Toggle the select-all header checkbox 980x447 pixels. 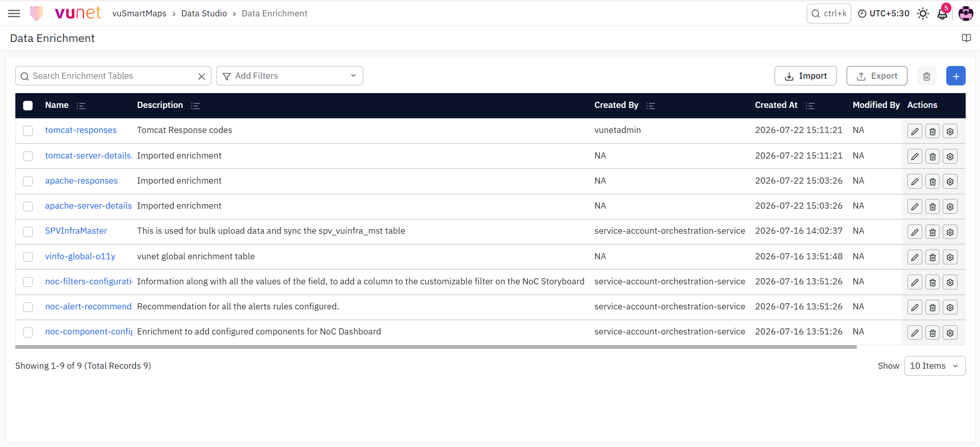28,105
